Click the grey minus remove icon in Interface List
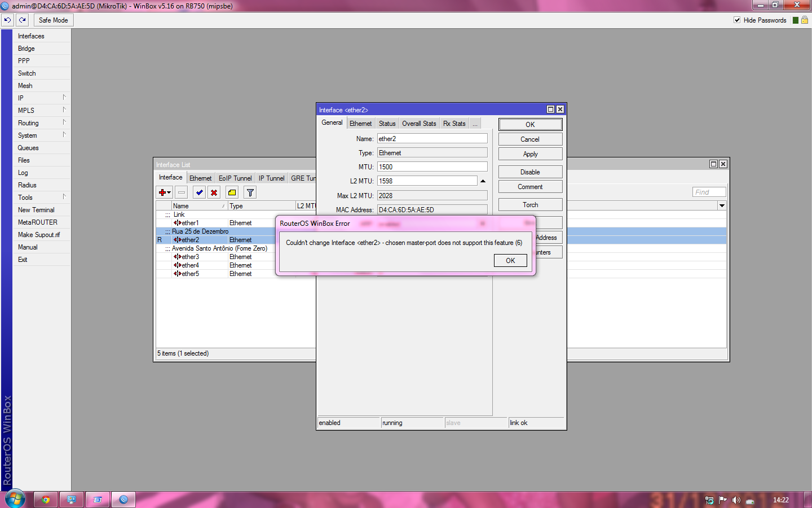Viewport: 812px width, 508px height. click(182, 192)
